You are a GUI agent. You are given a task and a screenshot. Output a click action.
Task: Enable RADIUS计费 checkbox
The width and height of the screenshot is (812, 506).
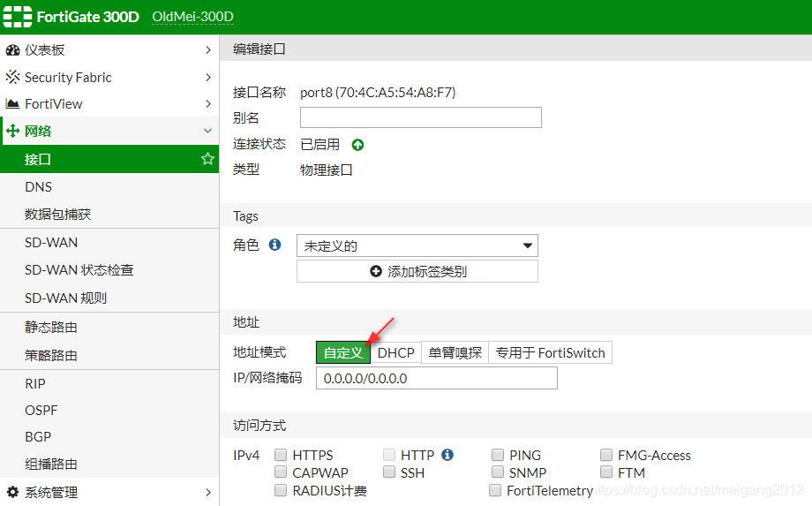[x=281, y=490]
